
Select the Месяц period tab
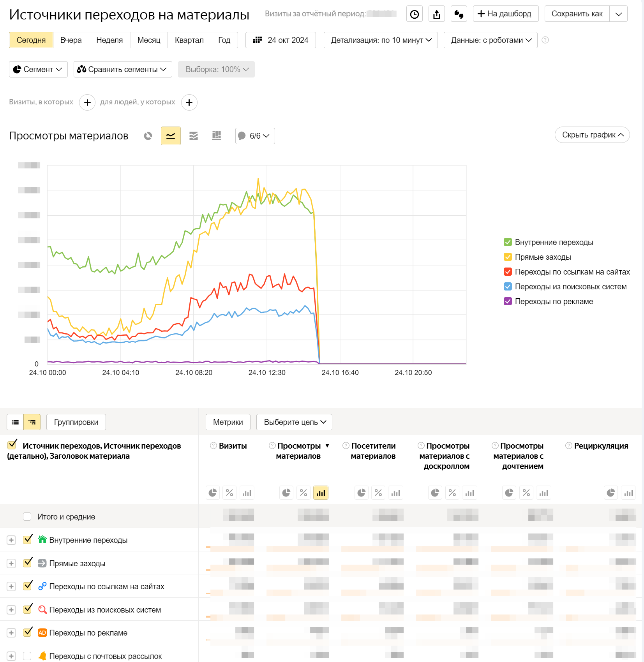pos(149,40)
